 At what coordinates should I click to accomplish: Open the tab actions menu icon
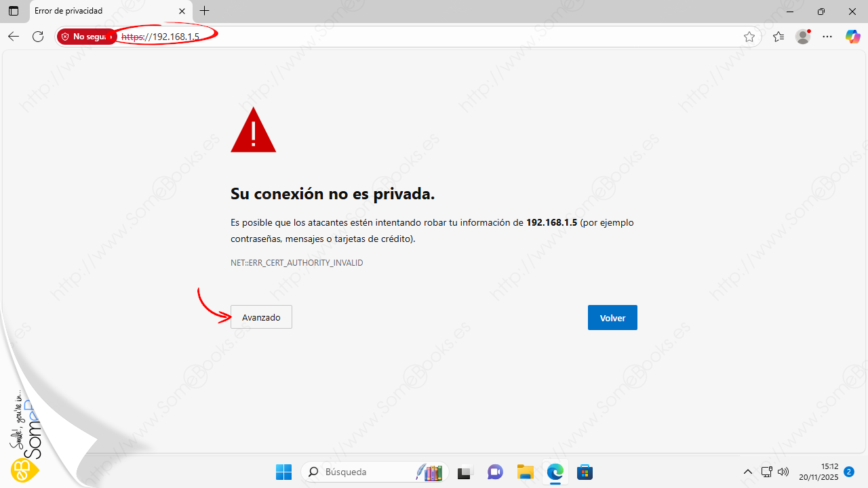[14, 11]
